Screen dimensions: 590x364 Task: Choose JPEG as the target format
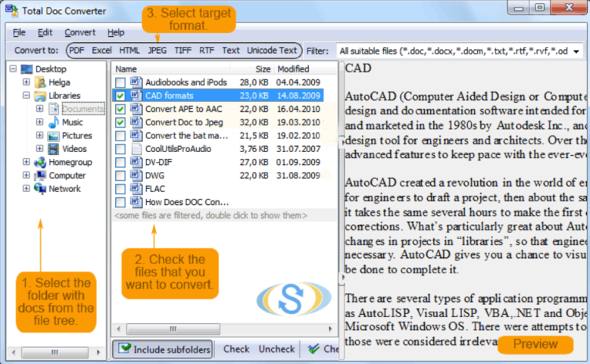157,51
